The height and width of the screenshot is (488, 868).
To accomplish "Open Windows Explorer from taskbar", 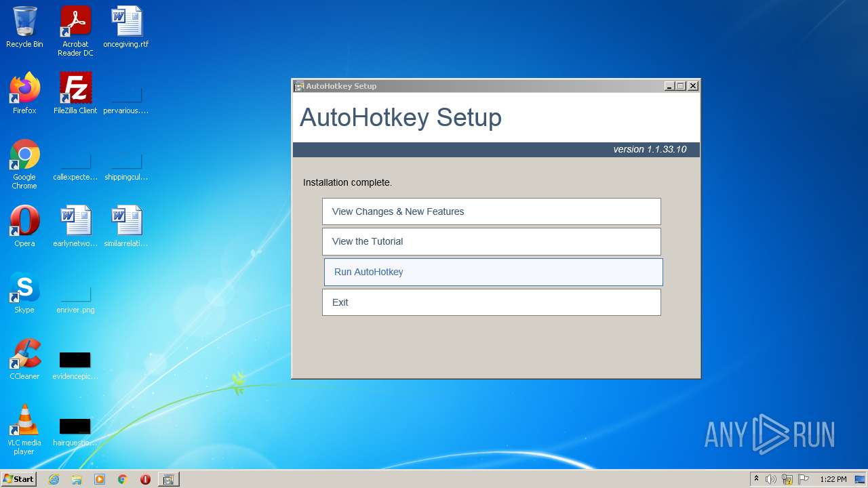I will click(77, 479).
